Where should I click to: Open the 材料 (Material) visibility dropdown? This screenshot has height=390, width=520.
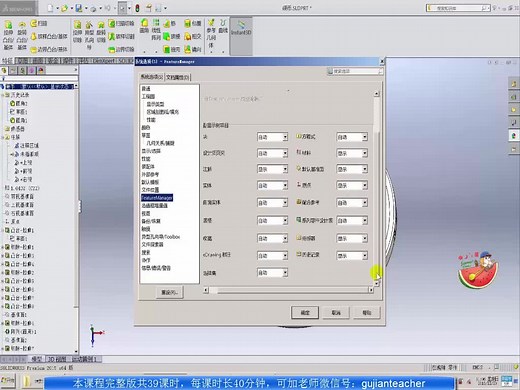coord(352,153)
